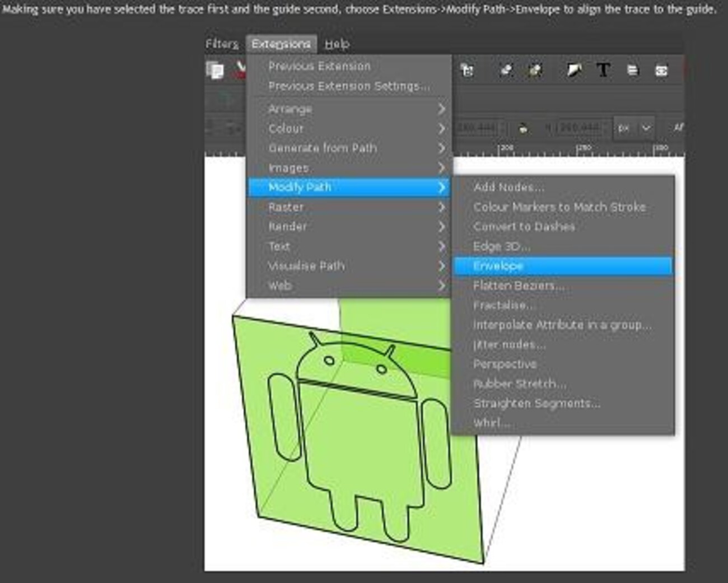
Task: Select Straighten Segments... option
Action: click(563, 403)
